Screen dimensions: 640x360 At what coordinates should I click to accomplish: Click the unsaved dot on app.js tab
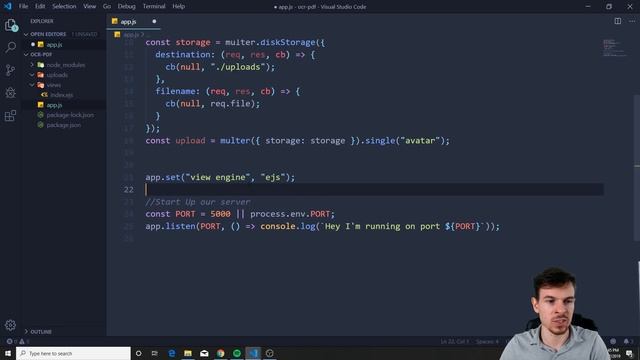click(x=154, y=21)
